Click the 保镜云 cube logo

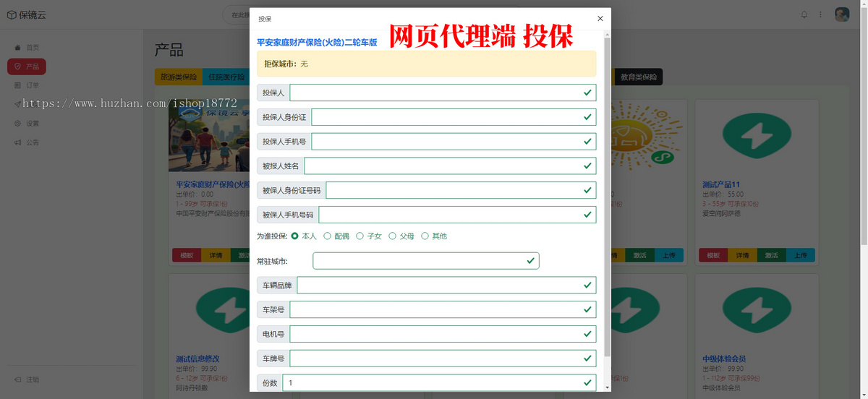click(12, 14)
